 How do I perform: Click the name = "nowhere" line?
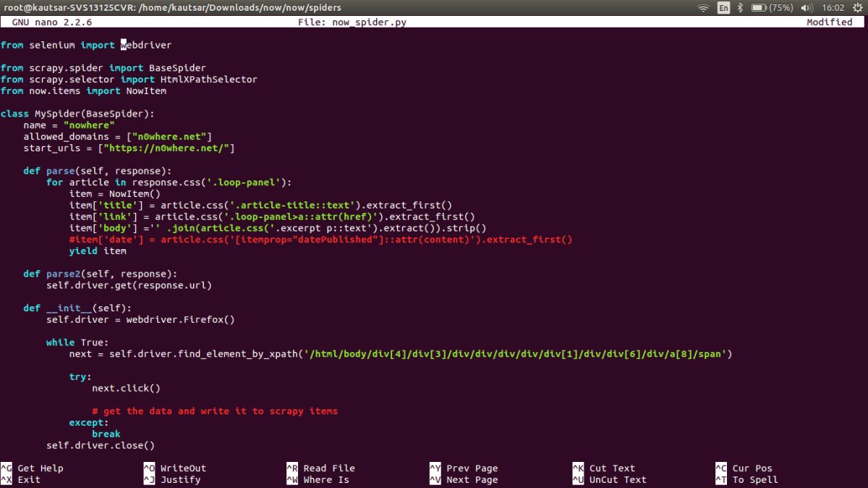click(69, 125)
